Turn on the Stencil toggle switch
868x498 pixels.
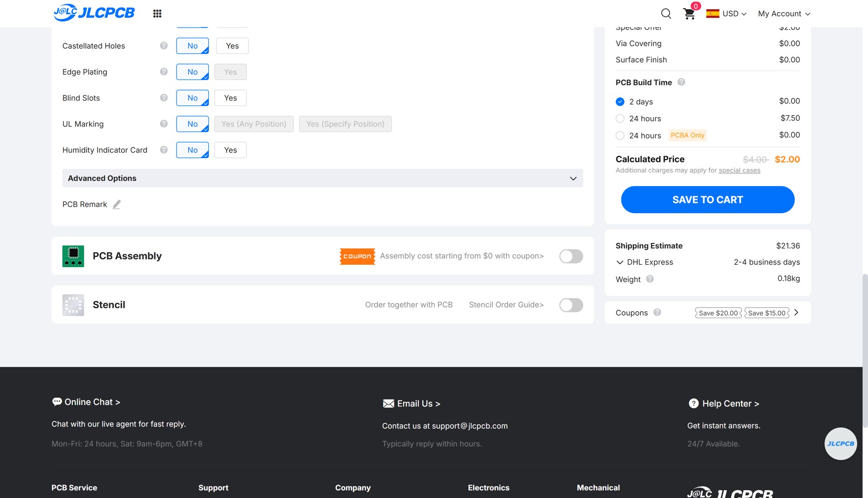(x=571, y=305)
